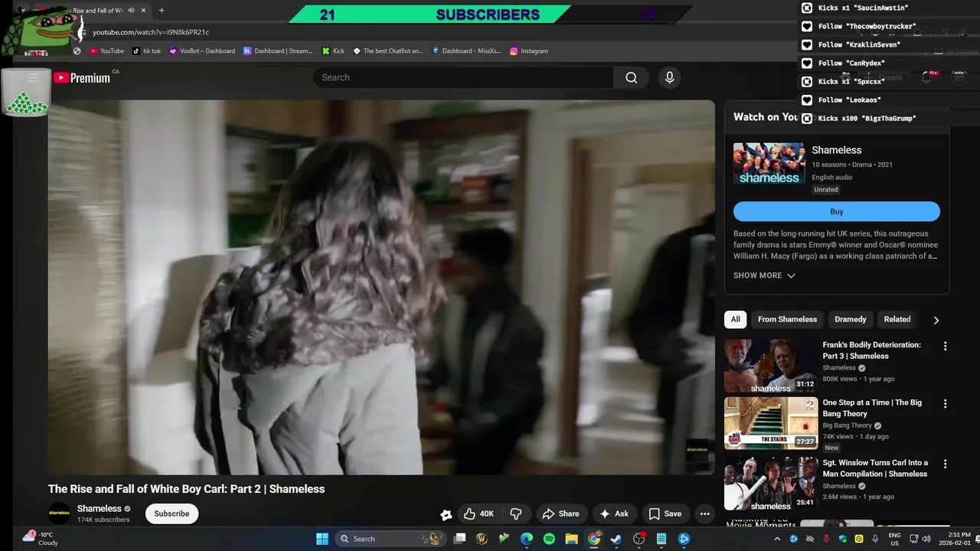Screen dimensions: 980x551
Task: Open VoxBot Dashboard bookmark
Action: [202, 51]
